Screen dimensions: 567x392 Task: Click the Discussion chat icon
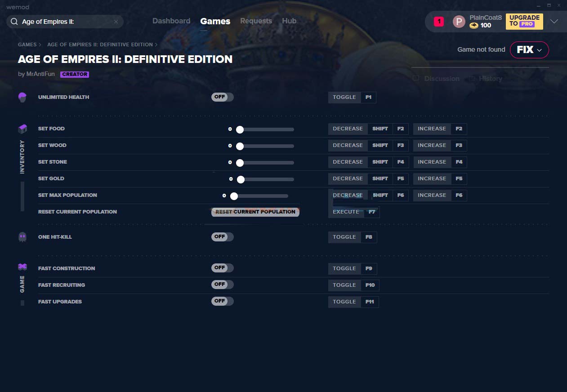[416, 79]
